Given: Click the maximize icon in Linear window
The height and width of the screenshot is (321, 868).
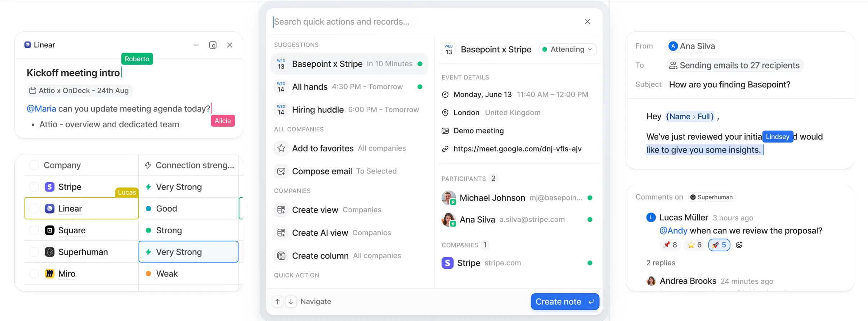Looking at the screenshot, I should pos(213,45).
